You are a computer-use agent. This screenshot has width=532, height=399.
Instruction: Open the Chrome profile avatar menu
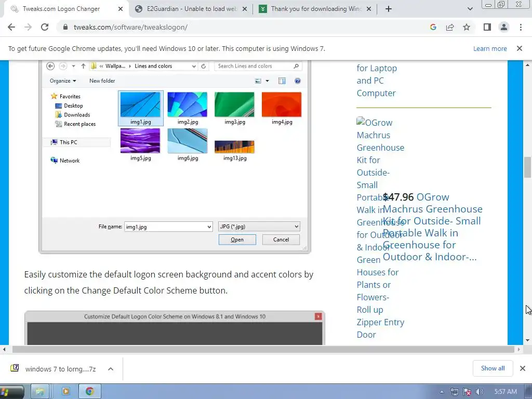click(x=504, y=27)
